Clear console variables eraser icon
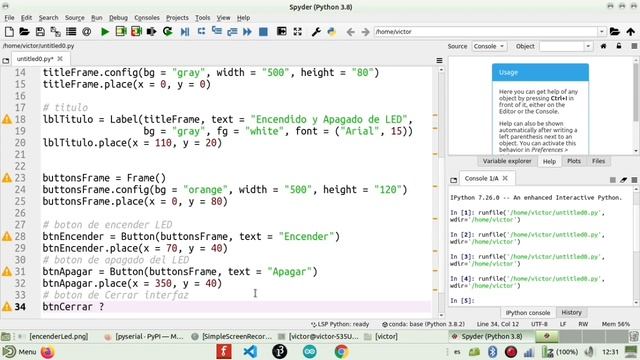 click(x=623, y=180)
